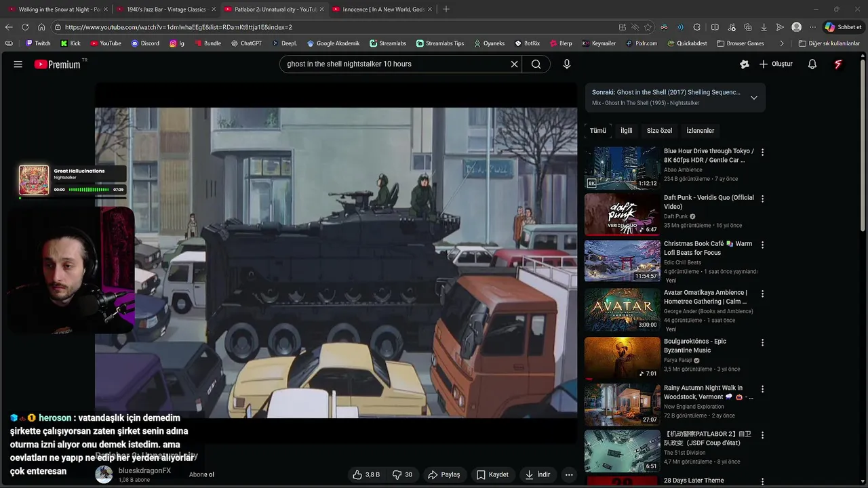Screen dimensions: 868x488
Task: Close the Patlabor 2 Unnatural city tab
Action: 321,9
